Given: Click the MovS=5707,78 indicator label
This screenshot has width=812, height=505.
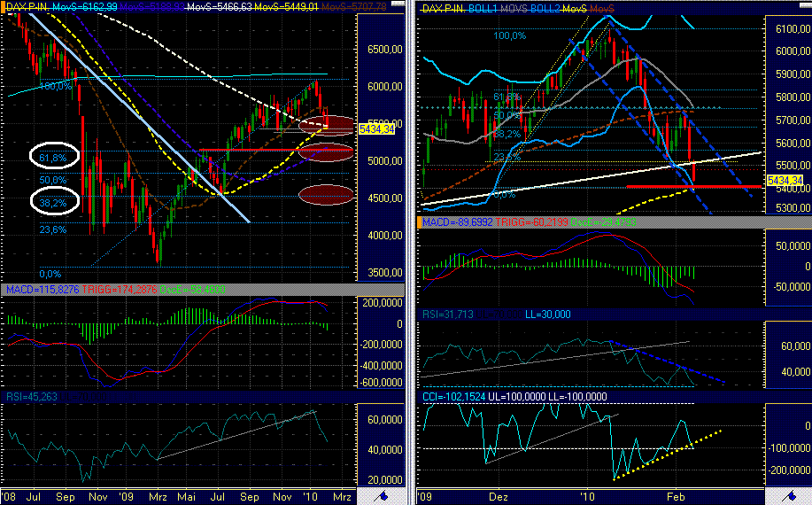Looking at the screenshot, I should click(353, 7).
